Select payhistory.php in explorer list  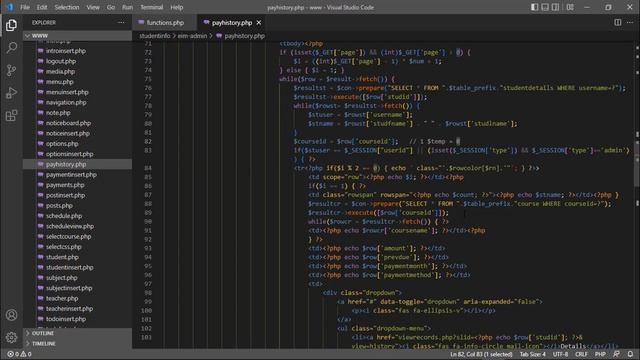click(x=78, y=164)
